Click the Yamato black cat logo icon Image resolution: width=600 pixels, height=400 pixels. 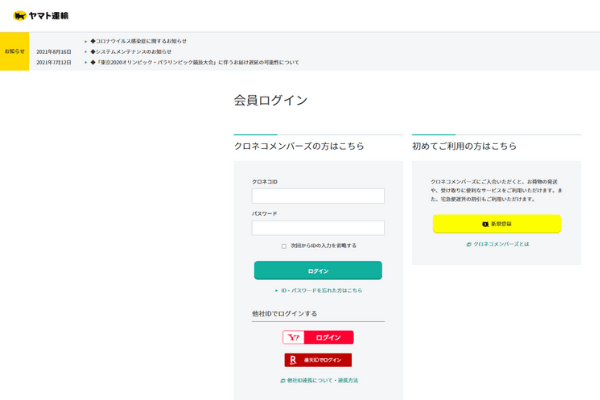19,16
